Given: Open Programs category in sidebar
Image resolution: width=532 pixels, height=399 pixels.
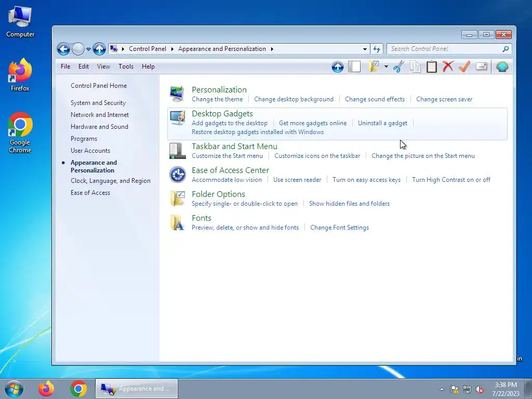Looking at the screenshot, I should tap(84, 139).
